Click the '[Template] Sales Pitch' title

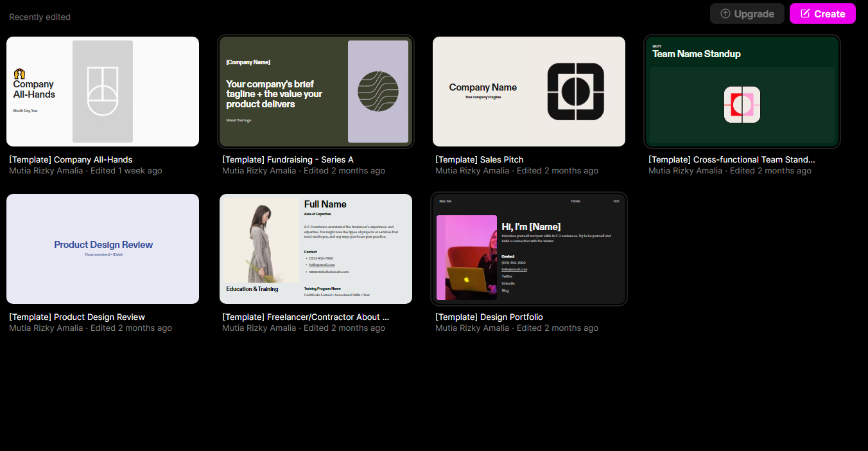[479, 159]
